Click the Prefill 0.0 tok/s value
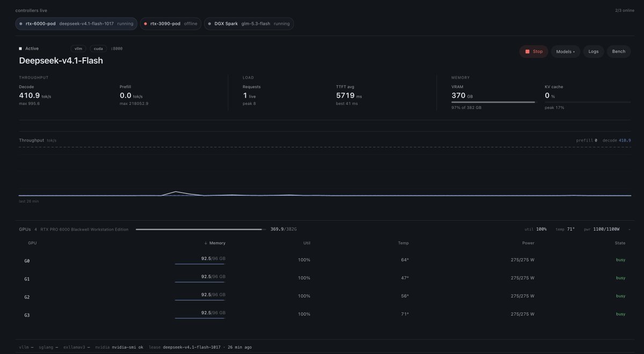The image size is (644, 354). (131, 95)
